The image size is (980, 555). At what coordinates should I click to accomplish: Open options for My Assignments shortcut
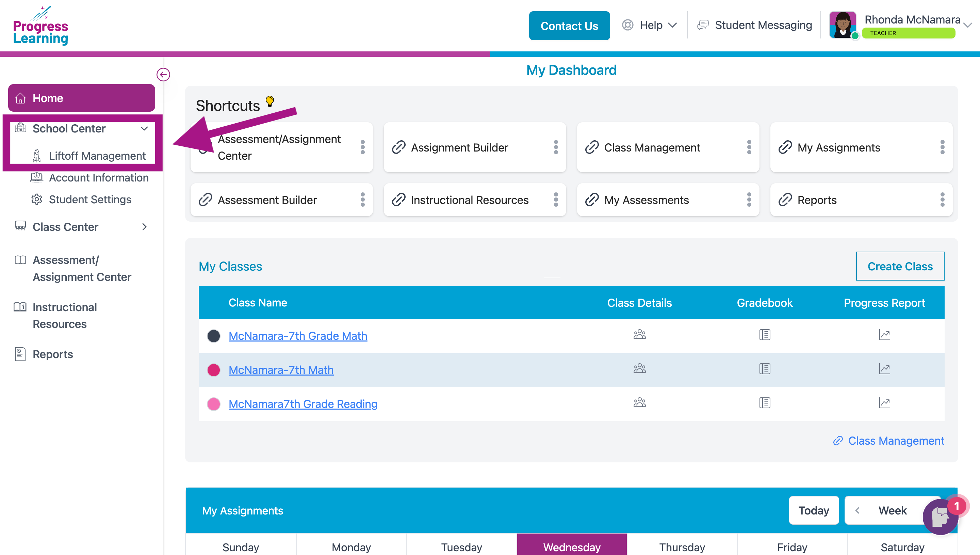tap(942, 147)
